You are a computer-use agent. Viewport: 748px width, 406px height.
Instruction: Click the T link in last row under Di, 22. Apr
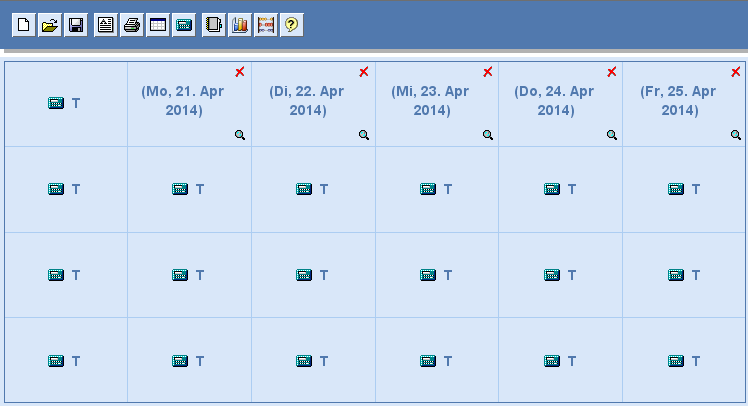pyautogui.click(x=324, y=361)
